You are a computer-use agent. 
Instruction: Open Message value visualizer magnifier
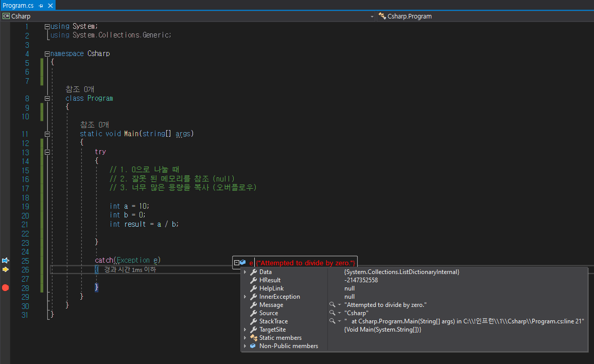tap(332, 304)
